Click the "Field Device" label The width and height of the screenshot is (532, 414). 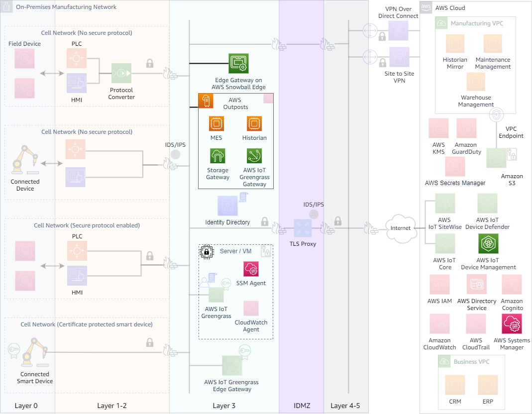[x=24, y=44]
